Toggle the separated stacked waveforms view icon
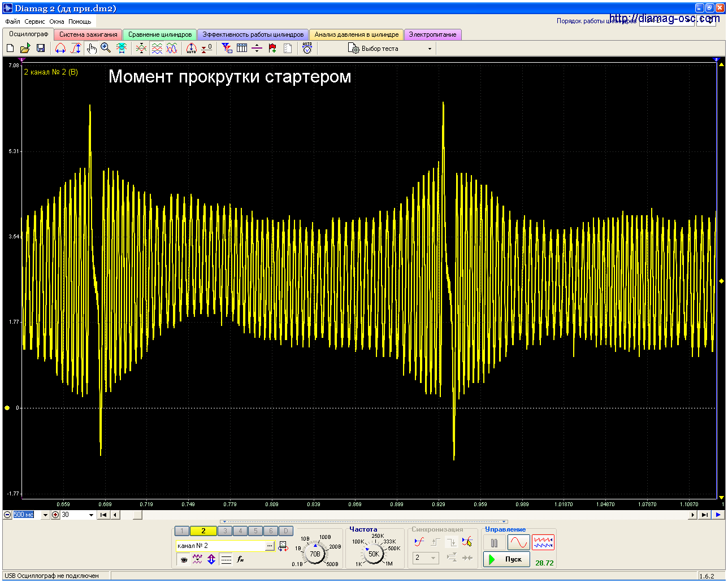The image size is (728, 583). [157, 49]
